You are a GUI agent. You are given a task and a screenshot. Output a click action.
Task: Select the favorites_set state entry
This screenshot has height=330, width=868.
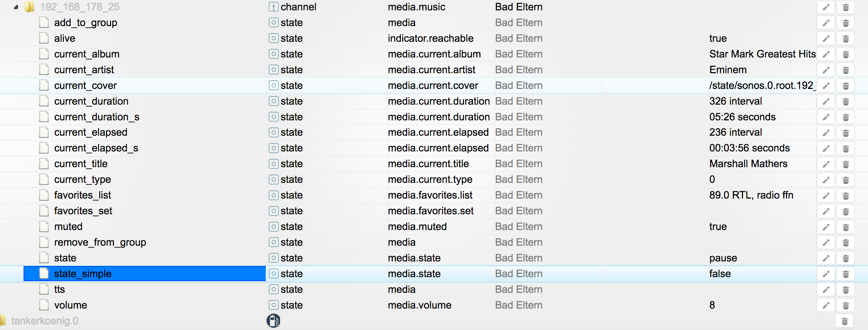coord(83,211)
